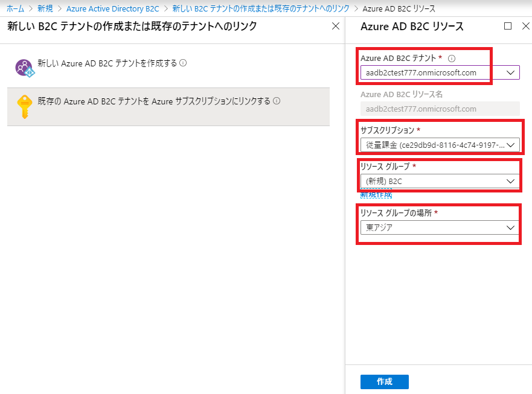Viewport: 532px width, 394px height.
Task: Click the サブスクリプション label
Action: 388,130
